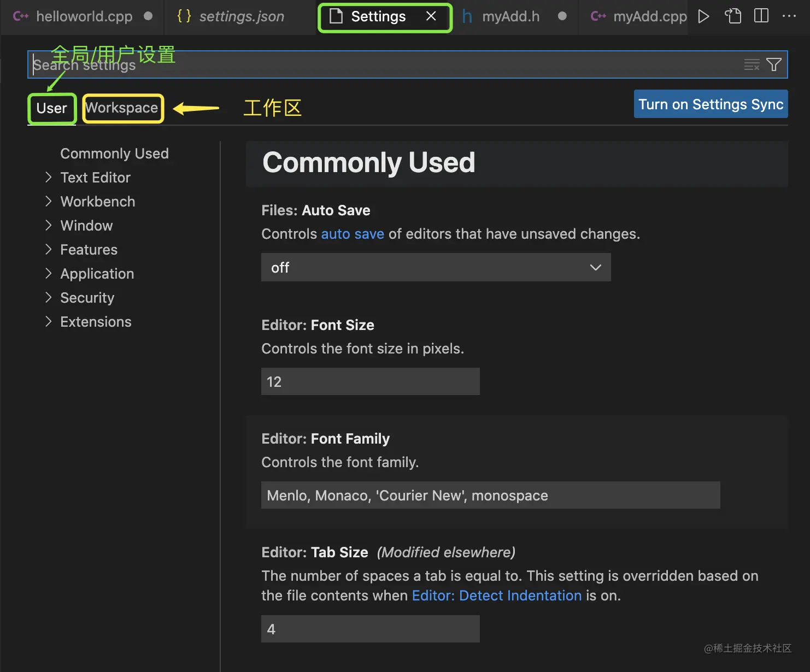Switch to the helloworld.cpp tab

pyautogui.click(x=84, y=16)
